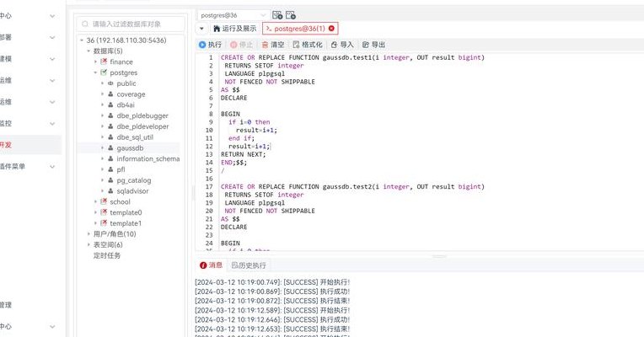Select the db4ai schema
Image resolution: width=644 pixels, height=337 pixels.
[126, 104]
